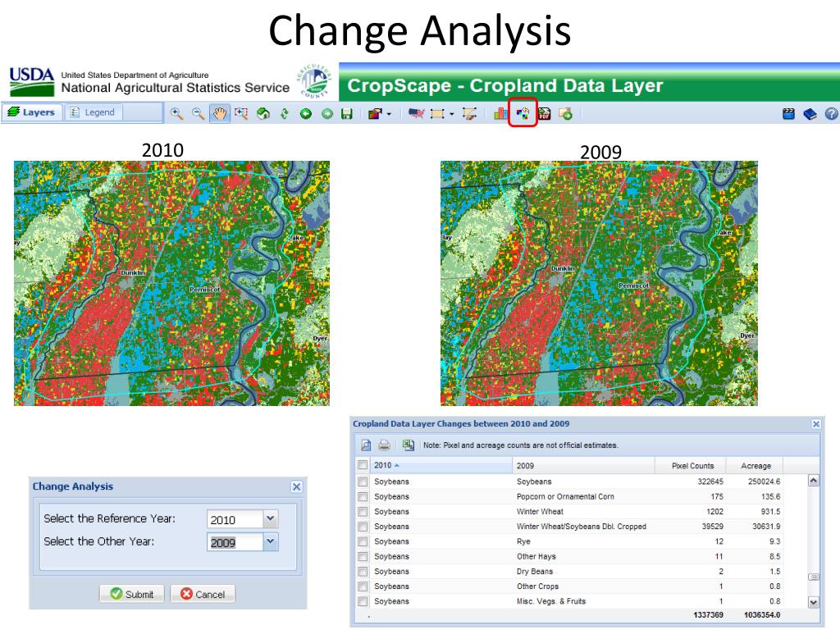This screenshot has height=630, width=840.
Task: Check the Other Hays row checkbox
Action: click(363, 557)
